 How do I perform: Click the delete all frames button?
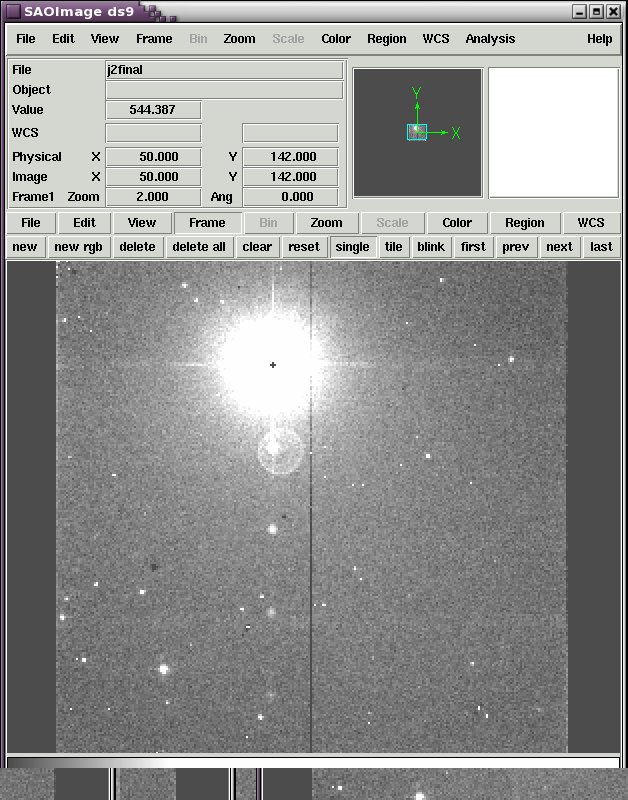pyautogui.click(x=198, y=247)
